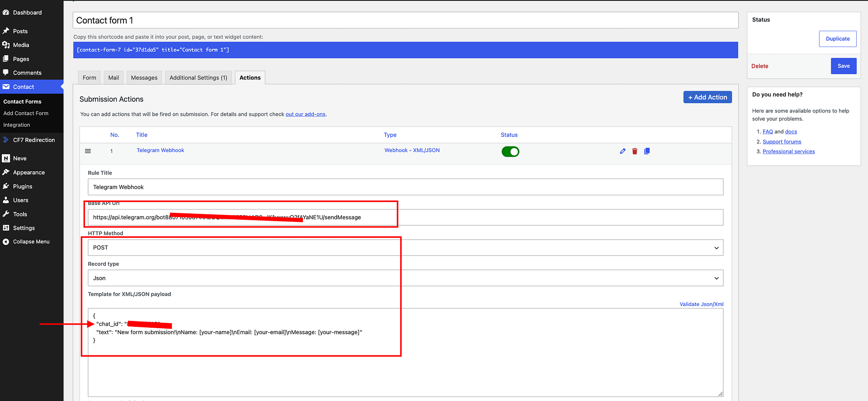
Task: Open the Record type dropdown showing Json
Action: [x=406, y=278]
